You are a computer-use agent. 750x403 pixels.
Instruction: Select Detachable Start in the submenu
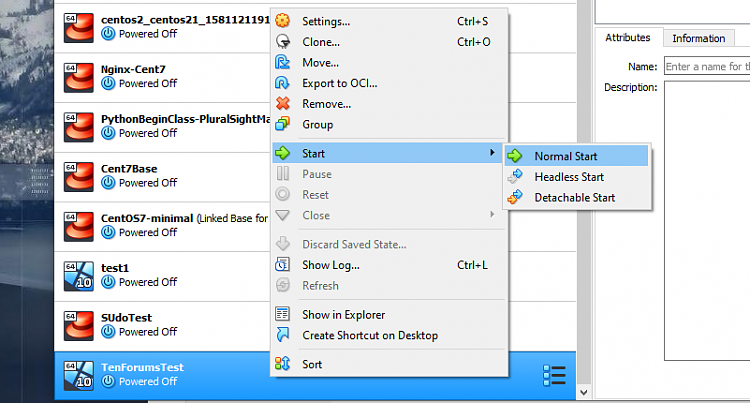click(577, 197)
